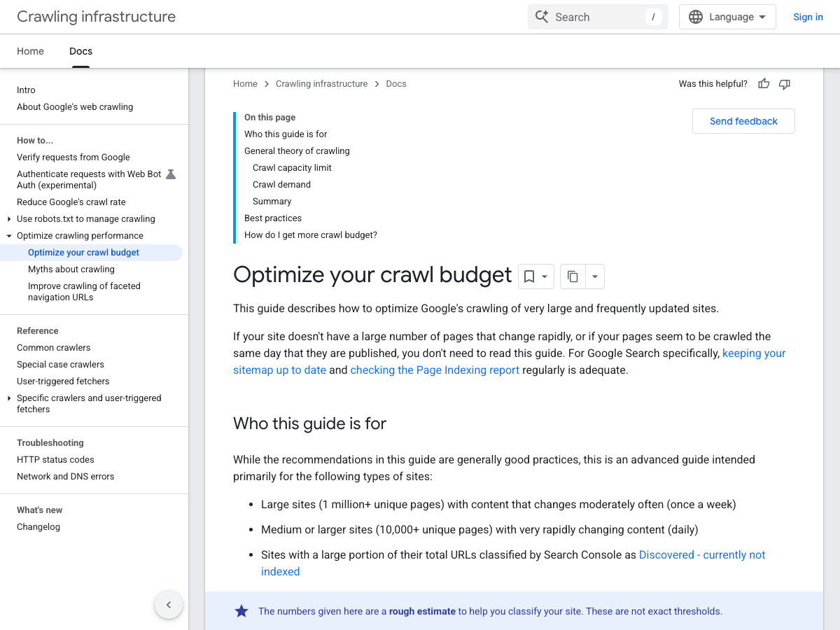Open the bookmark dropdown arrow
Viewport: 840px width, 630px height.
point(545,276)
